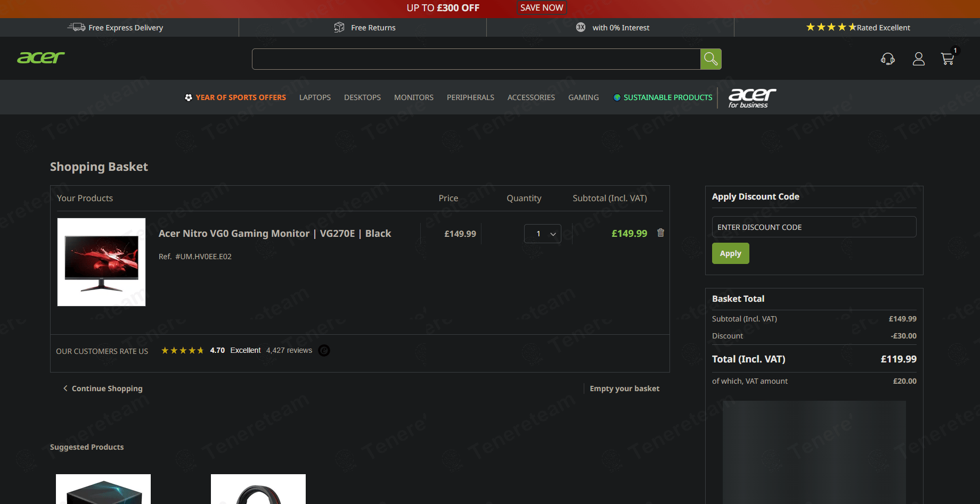Click the Ref. #UM.HV0EE.E02 text
Viewport: 980px width, 504px height.
pos(195,257)
